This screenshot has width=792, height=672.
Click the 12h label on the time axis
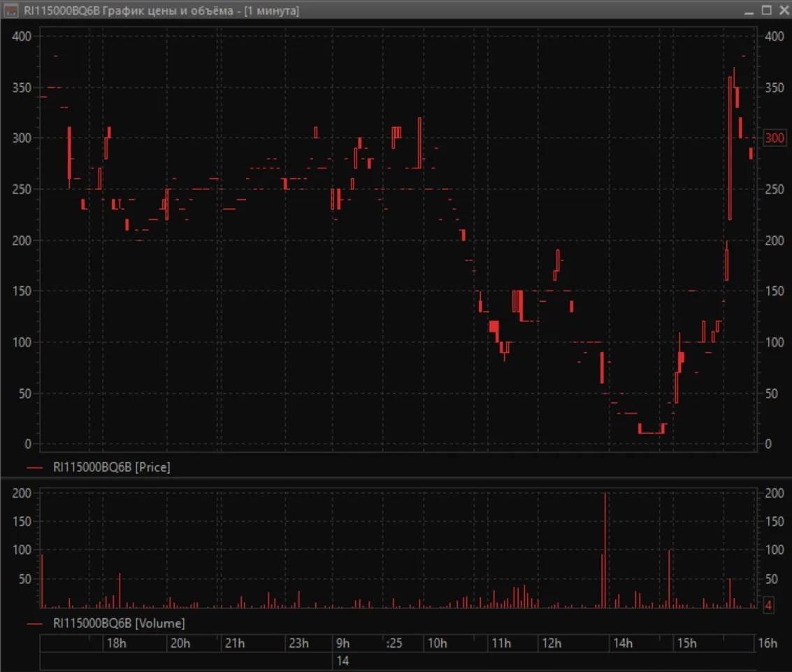click(x=552, y=643)
